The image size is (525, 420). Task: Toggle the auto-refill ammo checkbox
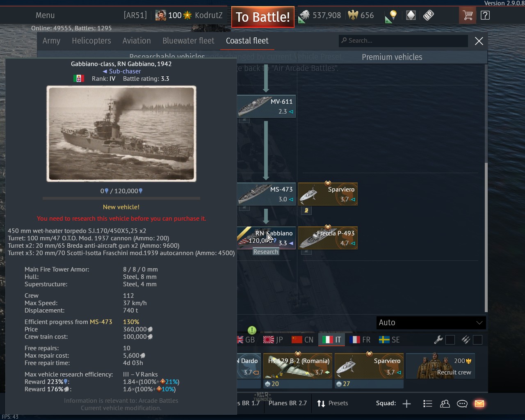click(x=477, y=340)
